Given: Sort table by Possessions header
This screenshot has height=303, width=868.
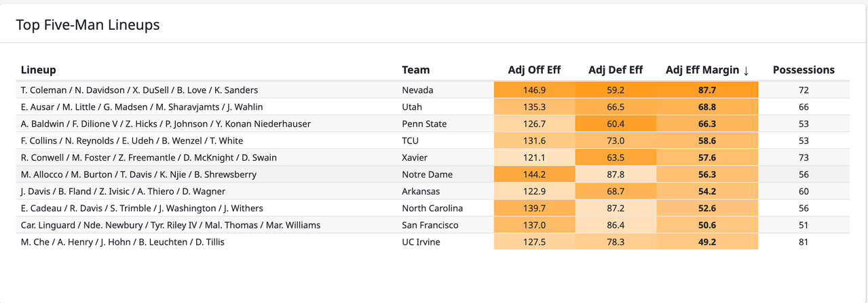Looking at the screenshot, I should 804,70.
